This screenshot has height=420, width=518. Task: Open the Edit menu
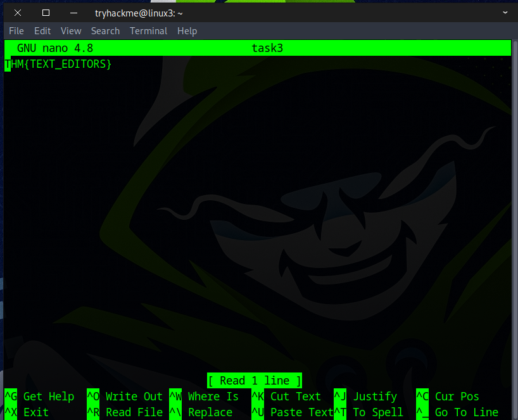click(x=42, y=31)
